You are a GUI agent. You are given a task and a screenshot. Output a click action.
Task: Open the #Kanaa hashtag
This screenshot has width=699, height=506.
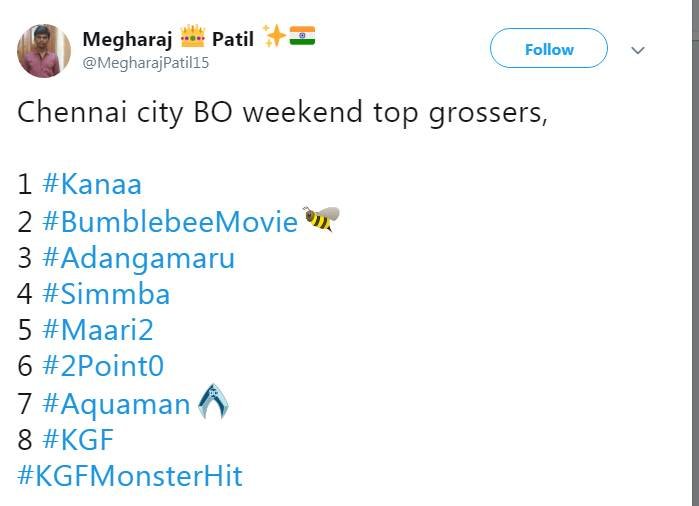click(92, 184)
